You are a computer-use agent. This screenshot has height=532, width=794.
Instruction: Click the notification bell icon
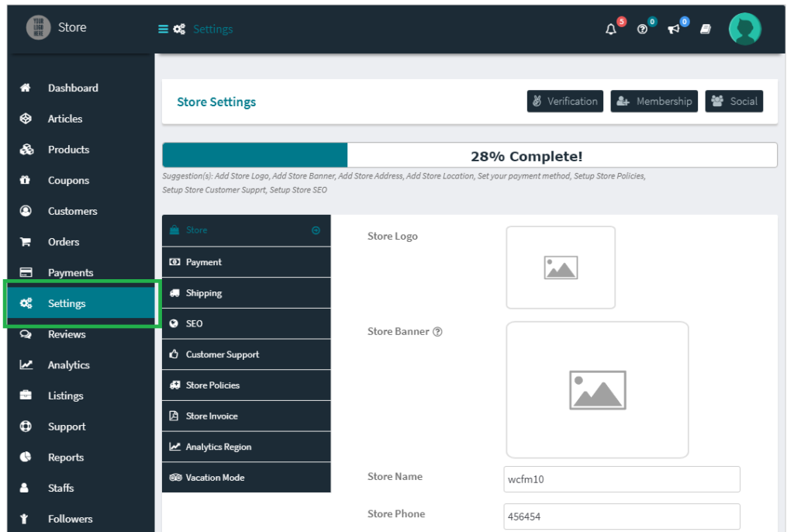611,29
